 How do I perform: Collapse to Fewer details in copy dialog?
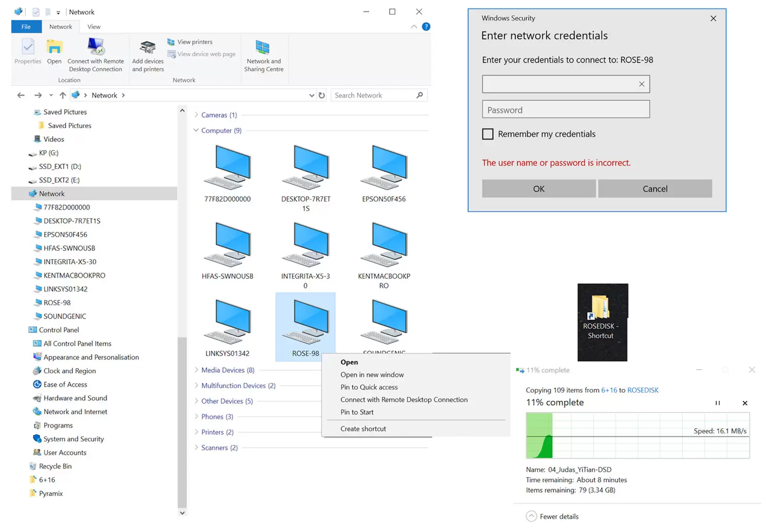(531, 516)
